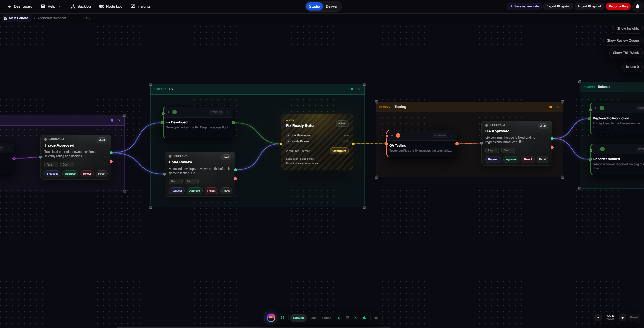Toggle the lightning bolt icon
The height and width of the screenshot is (328, 644).
[356, 318]
